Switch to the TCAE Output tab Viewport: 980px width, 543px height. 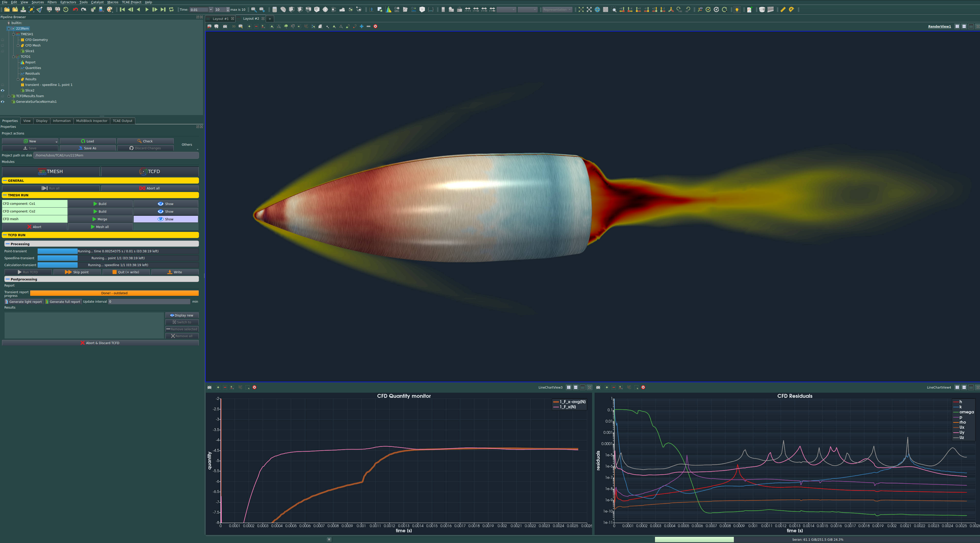coord(122,121)
